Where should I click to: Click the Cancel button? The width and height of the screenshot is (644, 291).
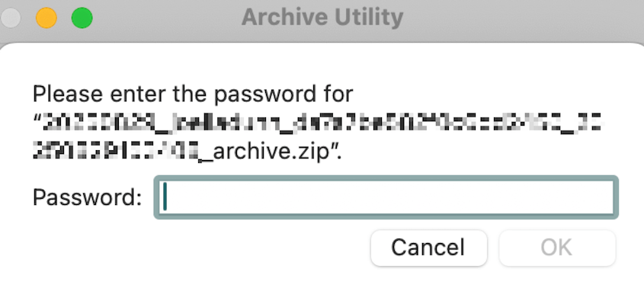(429, 248)
